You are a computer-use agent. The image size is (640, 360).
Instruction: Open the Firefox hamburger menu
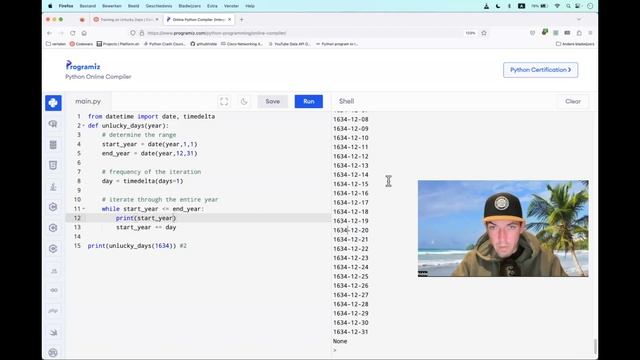pos(590,33)
